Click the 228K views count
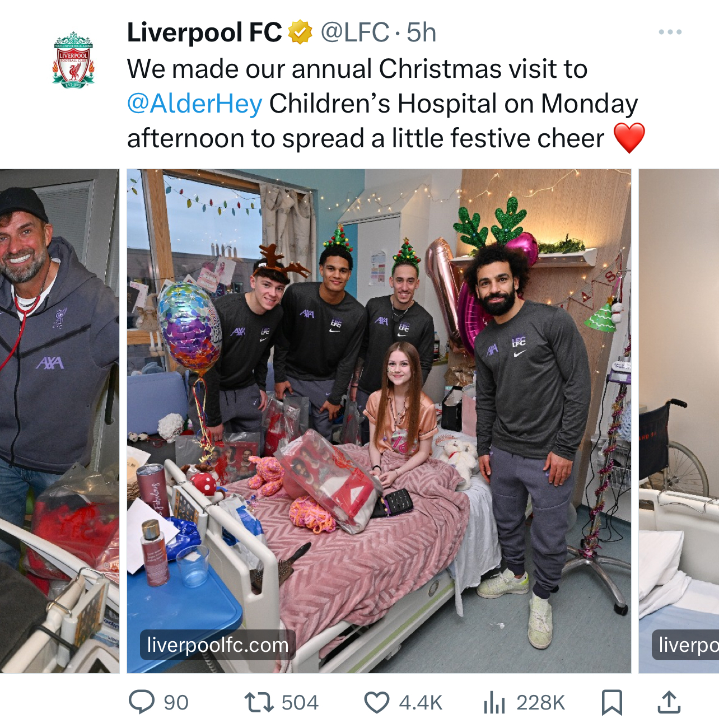 [541, 702]
